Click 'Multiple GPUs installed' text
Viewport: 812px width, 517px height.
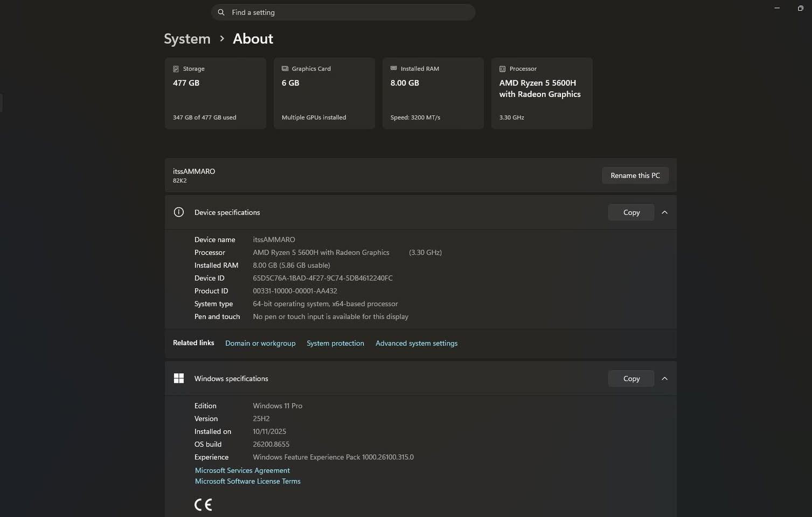pyautogui.click(x=314, y=117)
